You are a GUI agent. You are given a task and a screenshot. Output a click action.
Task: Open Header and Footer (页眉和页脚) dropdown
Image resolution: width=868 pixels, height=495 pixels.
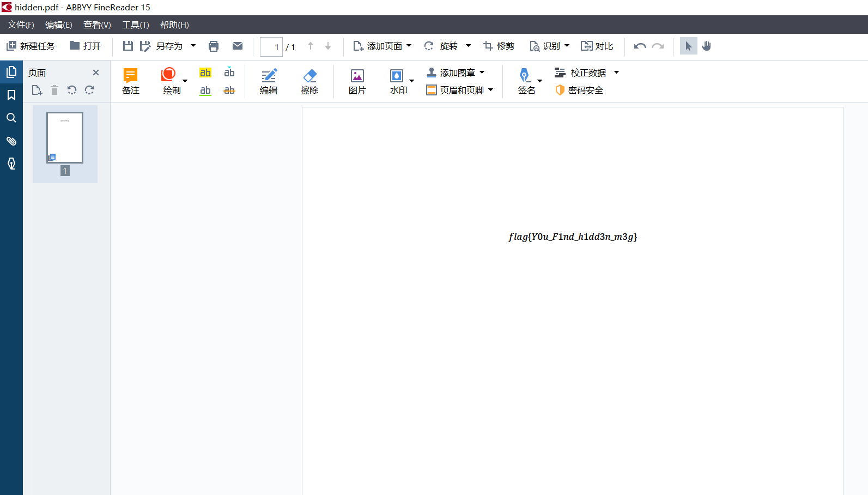click(x=490, y=90)
